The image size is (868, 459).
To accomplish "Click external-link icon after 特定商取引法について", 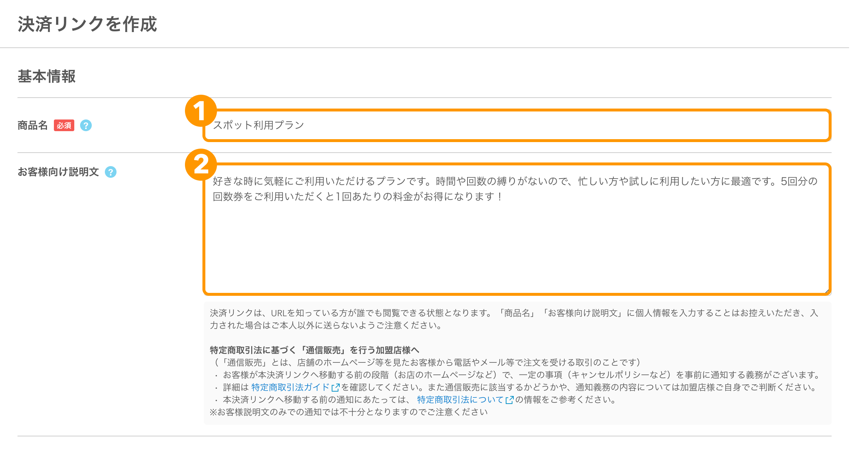I will coord(509,400).
